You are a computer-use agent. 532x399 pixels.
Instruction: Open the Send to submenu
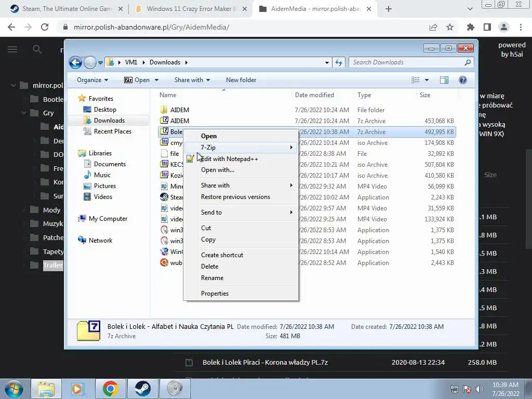coord(241,212)
